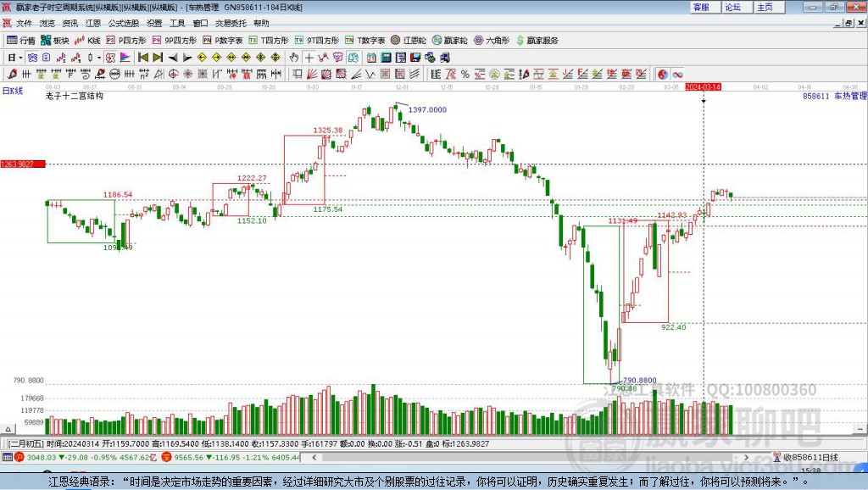Click the floppy disk save icon
868x490 pixels.
[415, 58]
